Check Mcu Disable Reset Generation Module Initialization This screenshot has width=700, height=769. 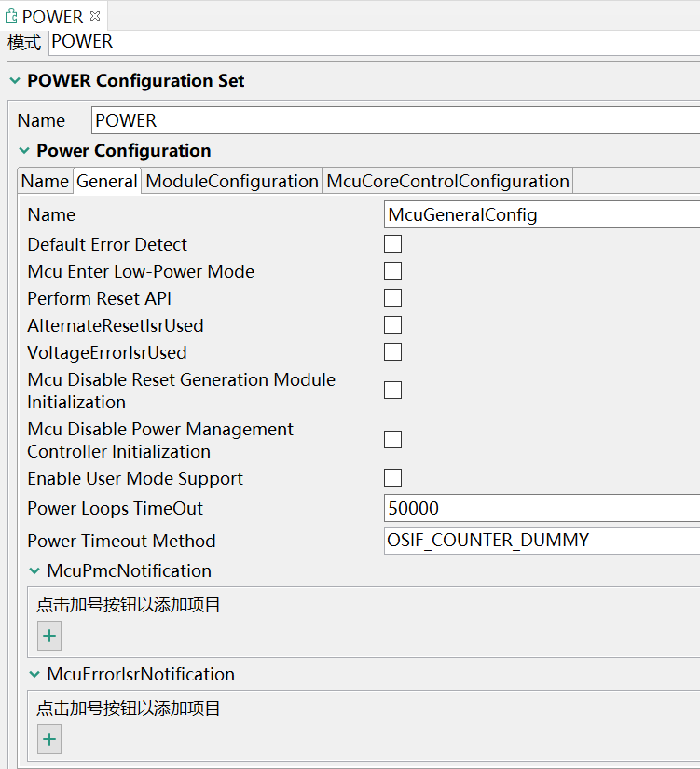point(393,391)
